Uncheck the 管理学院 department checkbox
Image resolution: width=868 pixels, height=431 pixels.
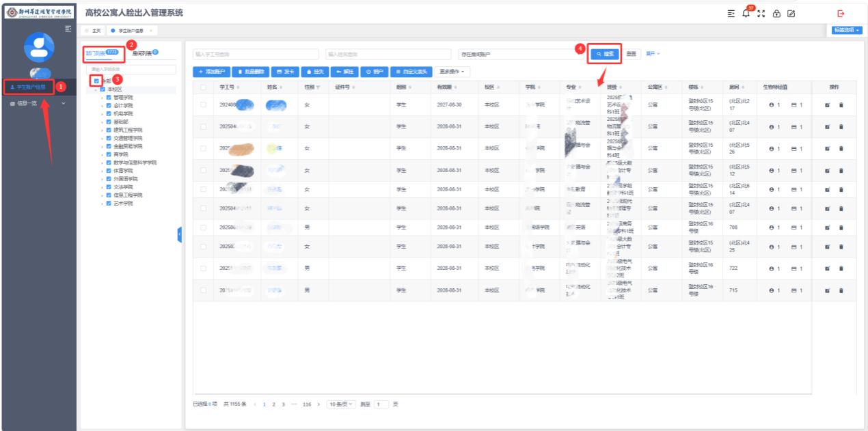coord(109,97)
